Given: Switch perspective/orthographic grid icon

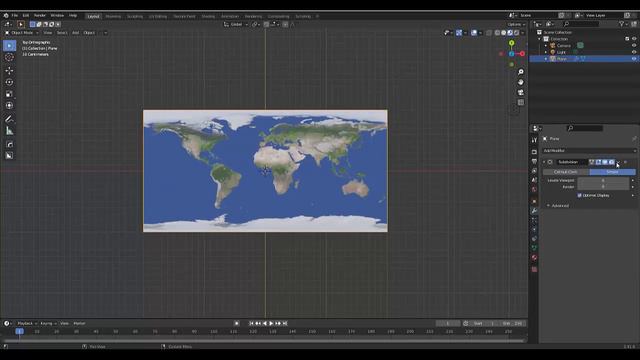Looking at the screenshot, I should [x=521, y=102].
